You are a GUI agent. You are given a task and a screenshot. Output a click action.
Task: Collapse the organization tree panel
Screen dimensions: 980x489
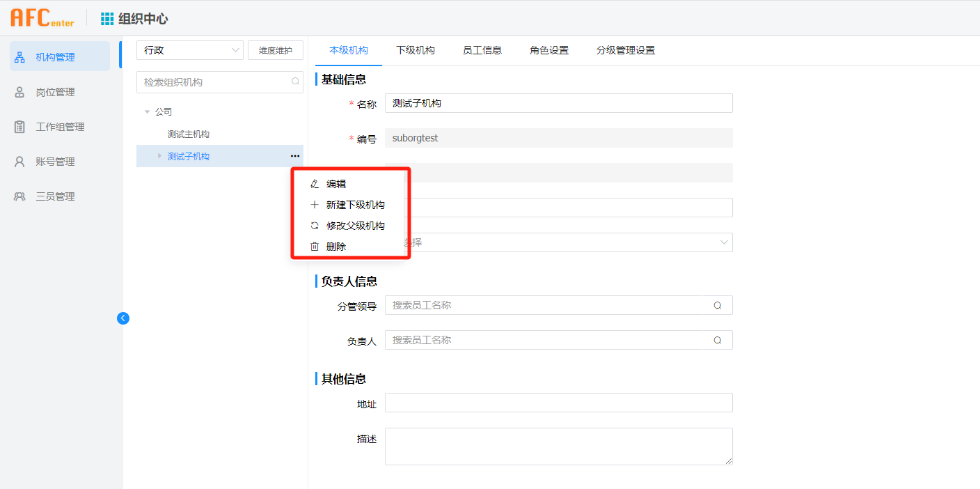tap(123, 318)
